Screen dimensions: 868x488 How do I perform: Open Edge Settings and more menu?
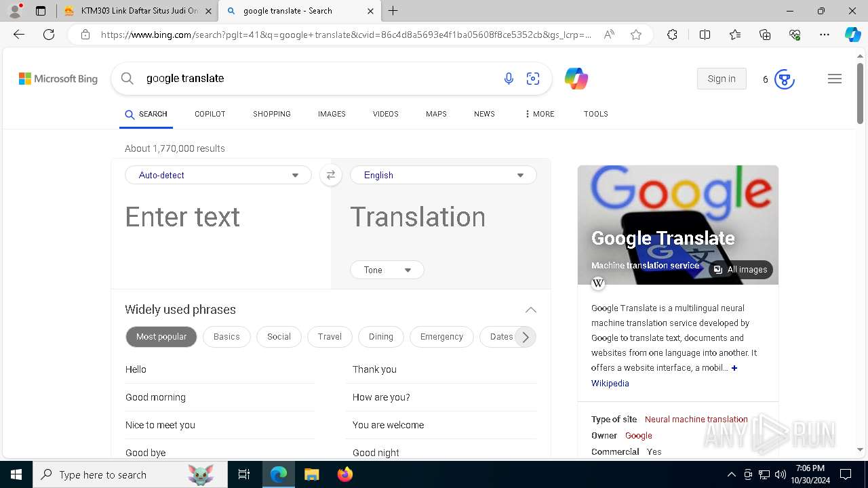(x=825, y=35)
